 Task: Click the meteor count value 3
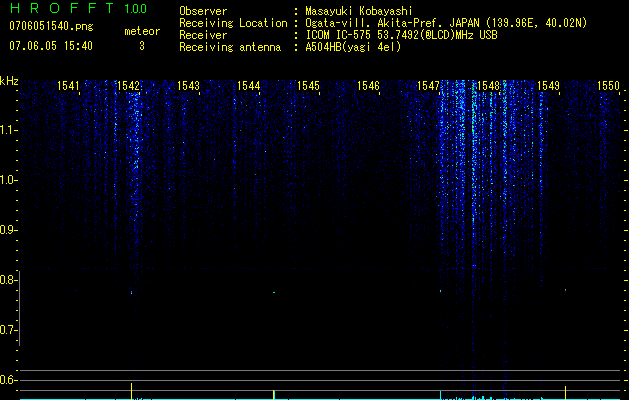click(x=142, y=46)
